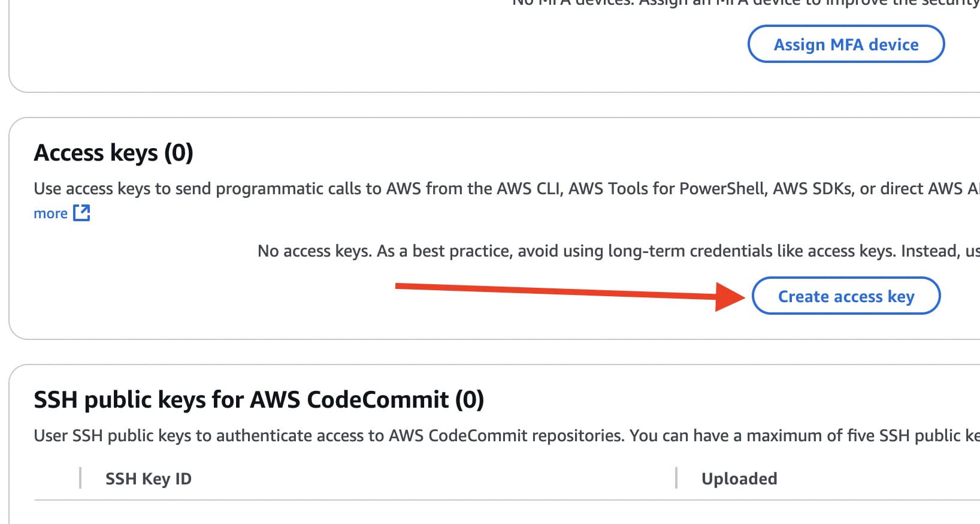Click the Assign MFA device button
Viewport: 980px width, 524px height.
[846, 44]
